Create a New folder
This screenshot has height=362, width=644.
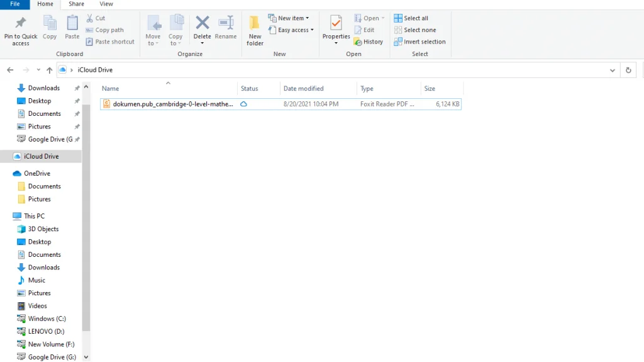pos(255,30)
